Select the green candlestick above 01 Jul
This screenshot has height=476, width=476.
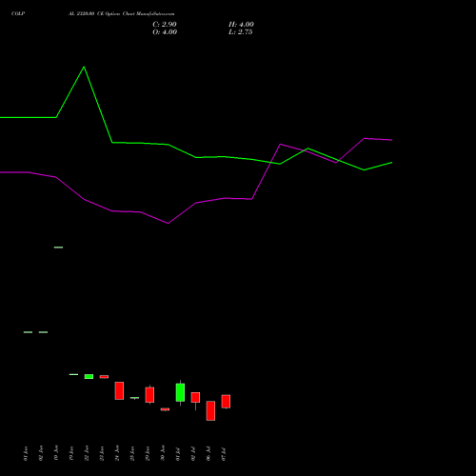pyautogui.click(x=180, y=392)
